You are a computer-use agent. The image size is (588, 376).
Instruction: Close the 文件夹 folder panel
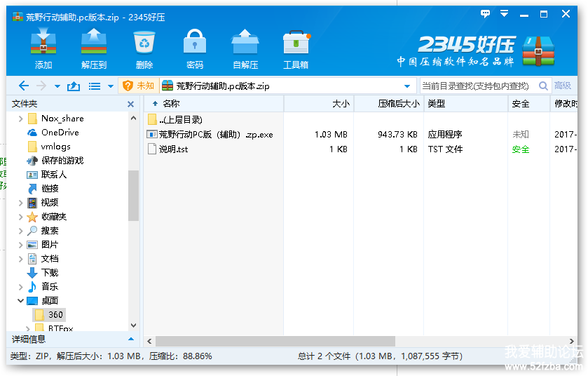click(130, 104)
